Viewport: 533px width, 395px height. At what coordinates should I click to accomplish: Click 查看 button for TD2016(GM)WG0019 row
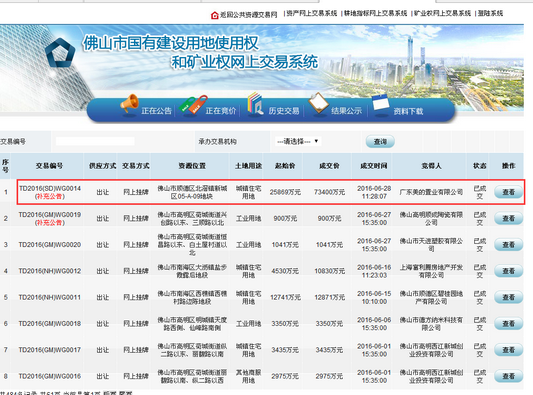tap(509, 218)
